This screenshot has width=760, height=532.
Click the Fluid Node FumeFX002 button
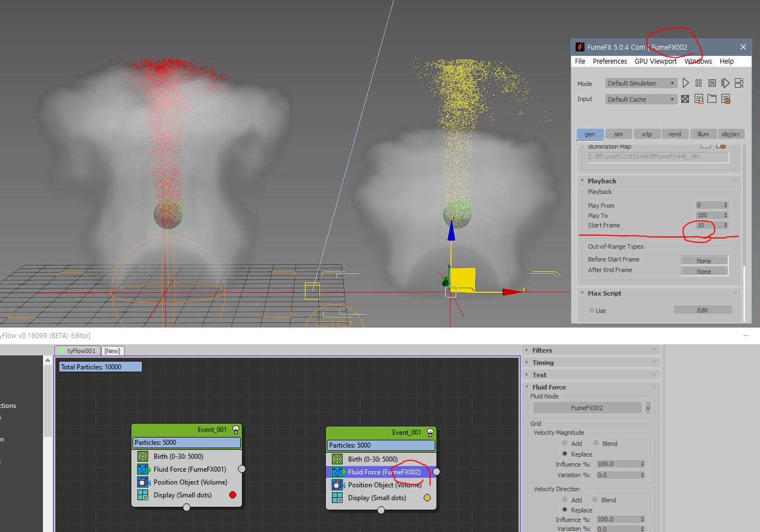[x=587, y=408]
